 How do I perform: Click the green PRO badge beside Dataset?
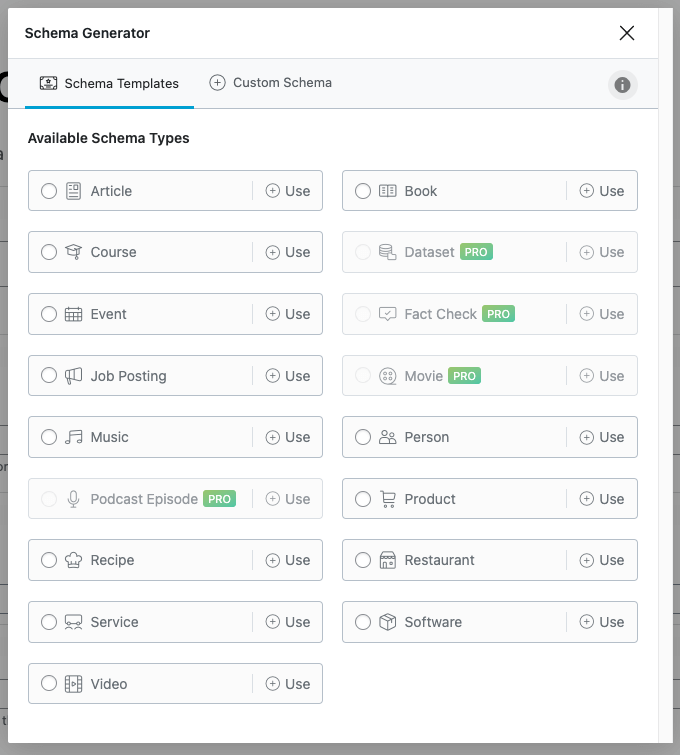coord(476,252)
